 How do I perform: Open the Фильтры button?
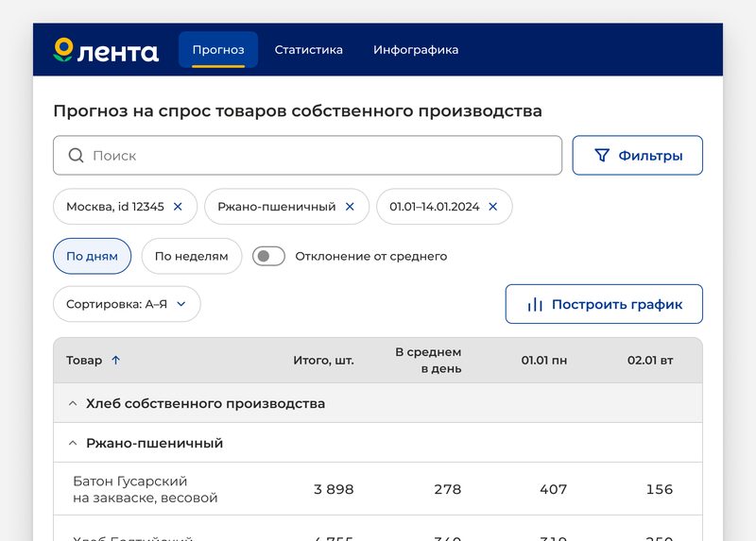[637, 155]
